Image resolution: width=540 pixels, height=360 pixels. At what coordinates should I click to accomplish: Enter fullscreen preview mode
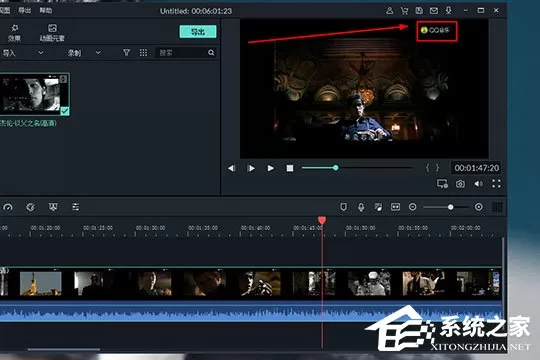(496, 184)
